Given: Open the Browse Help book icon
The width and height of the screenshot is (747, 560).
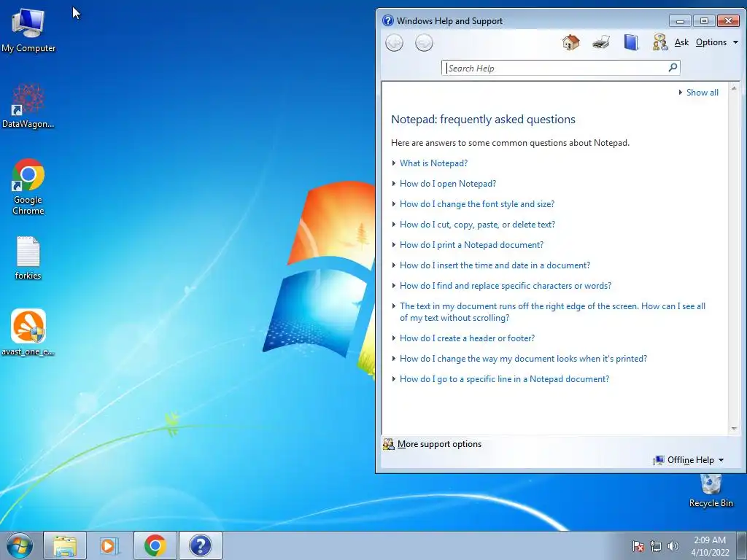Looking at the screenshot, I should click(631, 42).
